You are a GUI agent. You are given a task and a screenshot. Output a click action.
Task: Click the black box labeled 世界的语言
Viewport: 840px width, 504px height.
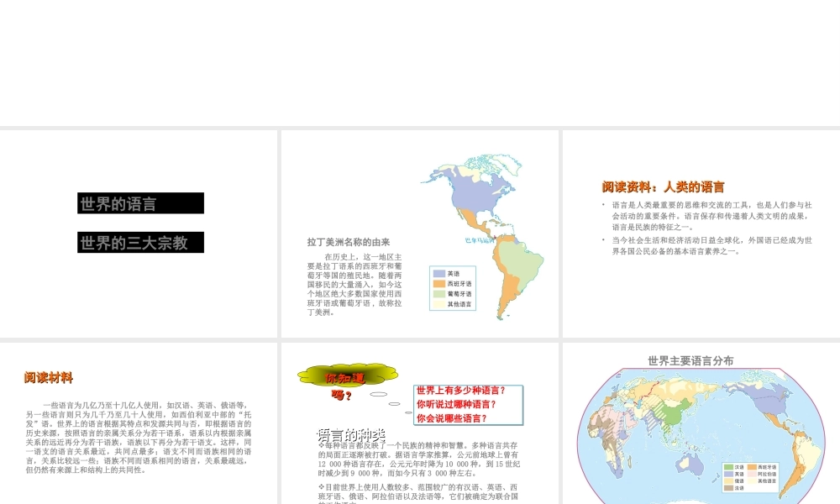140,203
